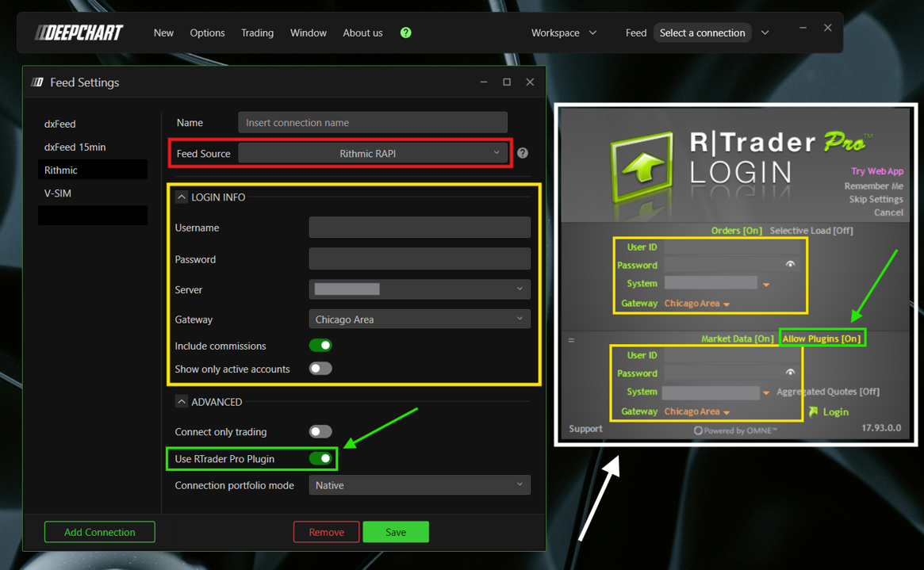Click the Save button
Viewport: 924px width, 570px height.
tap(396, 532)
